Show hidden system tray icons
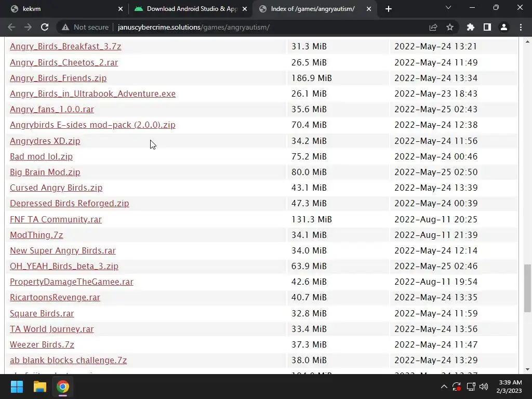Viewport: 532px width, 399px height. [x=444, y=387]
